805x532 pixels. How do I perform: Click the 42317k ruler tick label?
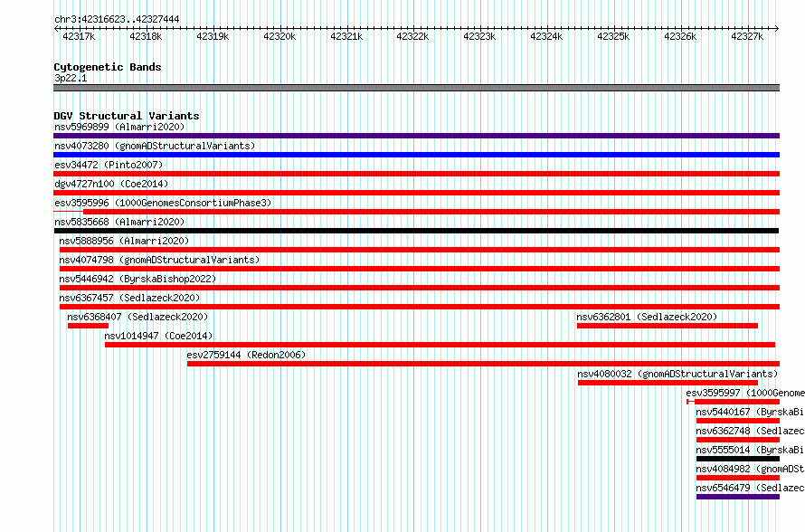tap(79, 36)
